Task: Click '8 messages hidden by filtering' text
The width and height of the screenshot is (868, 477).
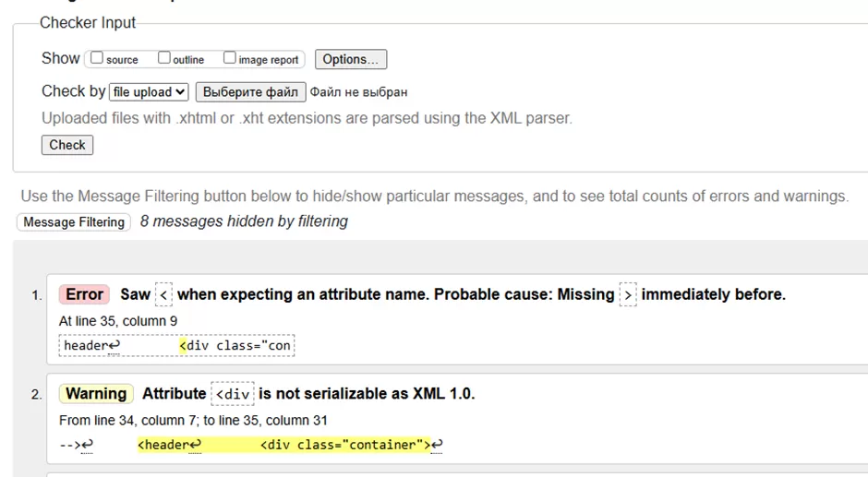Action: [244, 221]
